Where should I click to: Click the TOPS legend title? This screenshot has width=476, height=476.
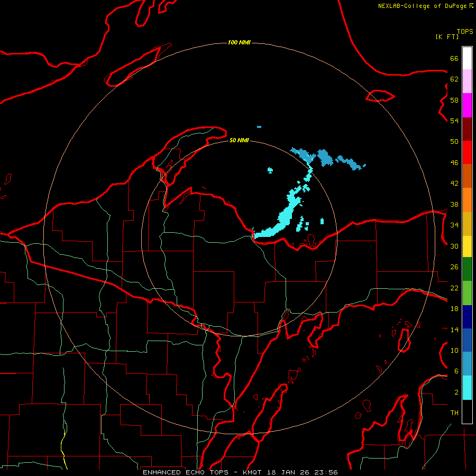click(x=465, y=31)
